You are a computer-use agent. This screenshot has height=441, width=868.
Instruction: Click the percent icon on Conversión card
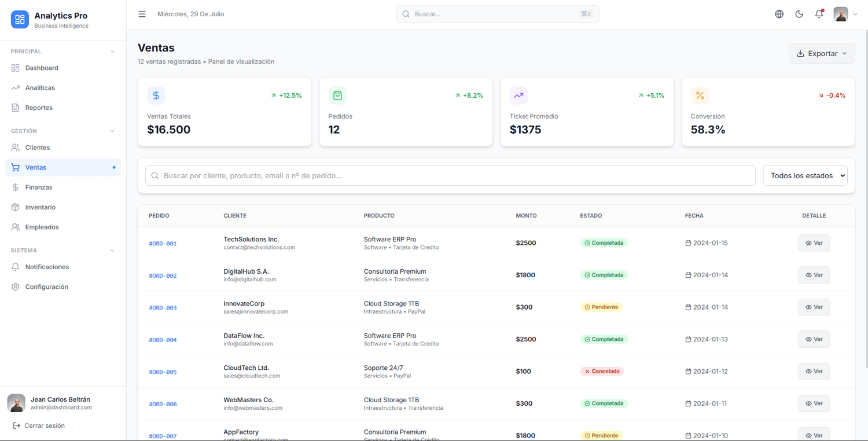click(700, 95)
